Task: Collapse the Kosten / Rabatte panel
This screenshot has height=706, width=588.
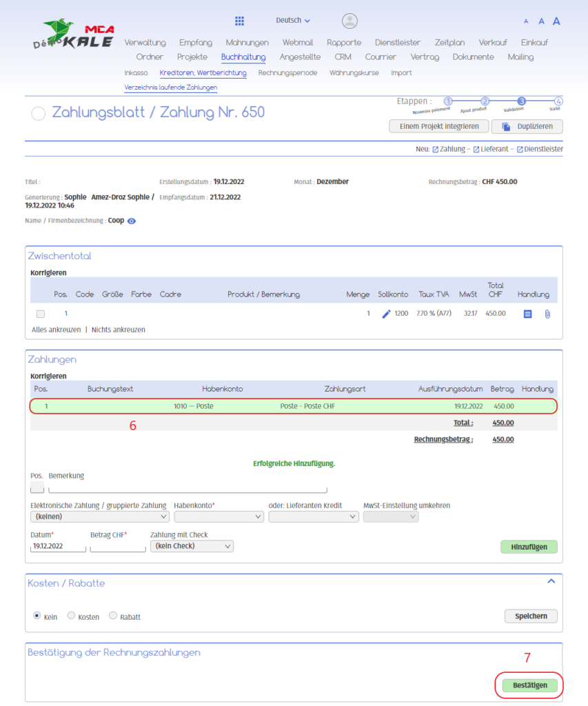Action: click(x=551, y=582)
